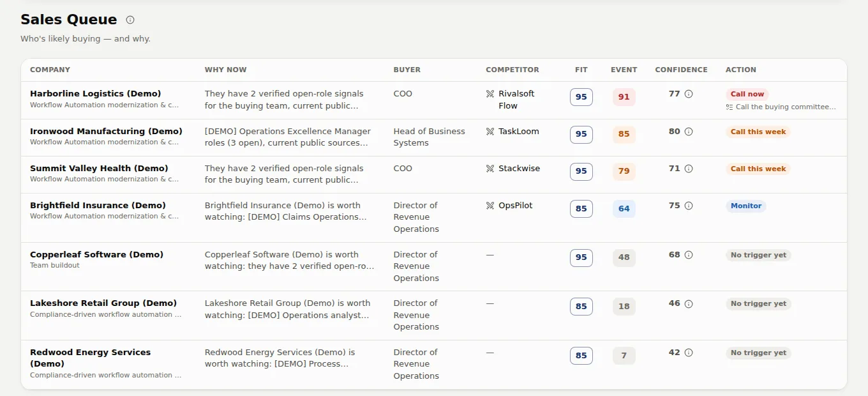868x396 pixels.
Task: Click the competitor icon beside Rivalsoft Flow
Action: 490,94
